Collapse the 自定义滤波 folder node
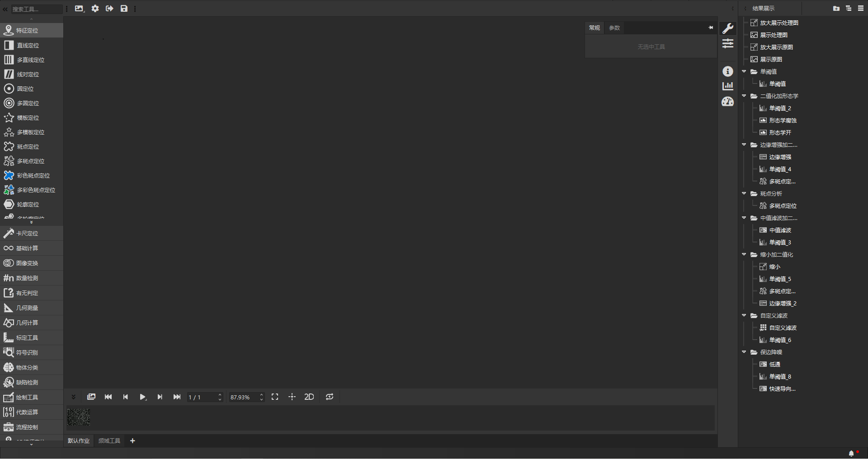The width and height of the screenshot is (868, 459). tap(744, 315)
